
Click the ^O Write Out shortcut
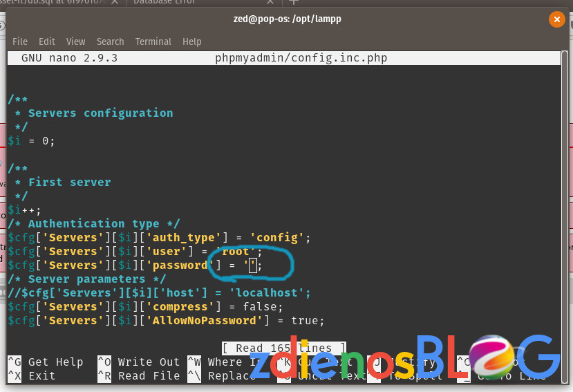138,362
